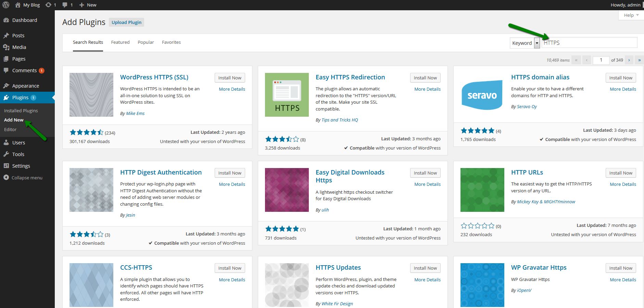Viewport: 644px width, 308px height.
Task: Go to previous results page
Action: pyautogui.click(x=587, y=60)
